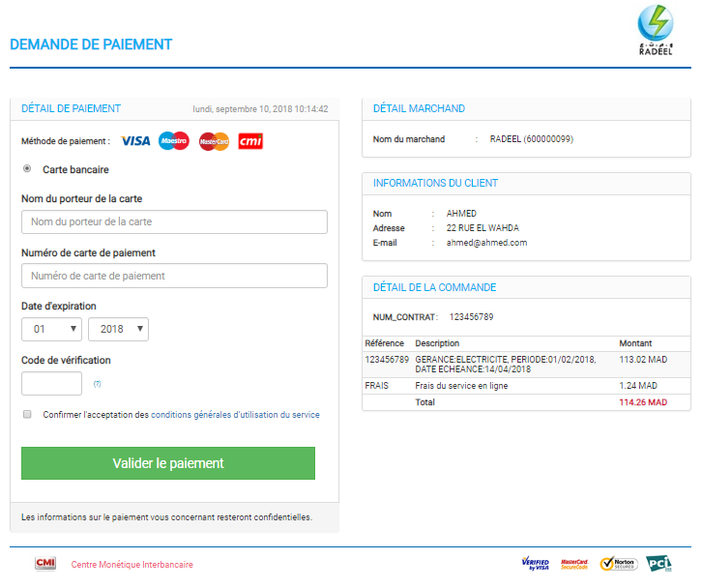This screenshot has height=588, width=702.
Task: Click the Centre Monétique Interbancaire link
Action: coord(132,564)
